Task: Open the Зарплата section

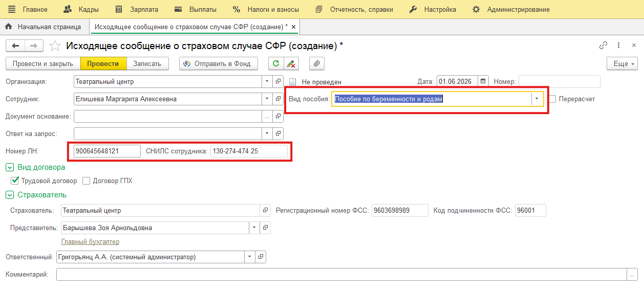Action: coord(136,9)
